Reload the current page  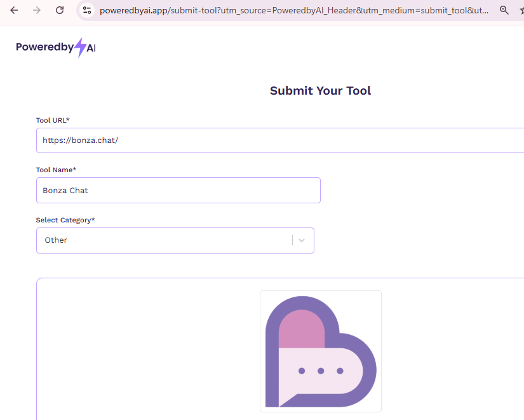pos(60,10)
